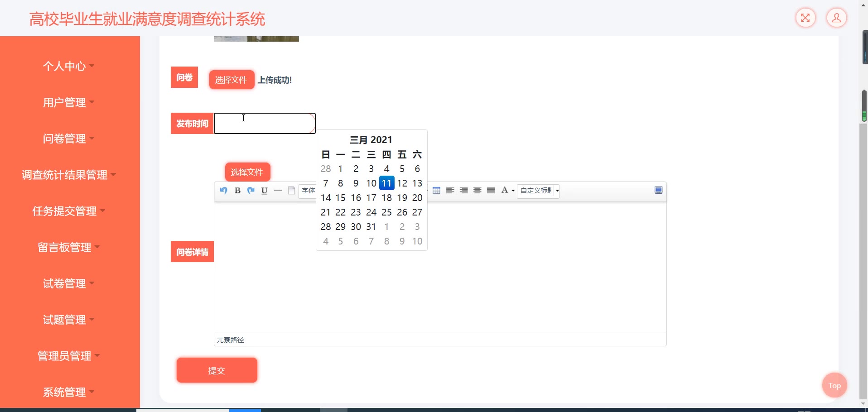Open the 试卷管理 sidebar section
Screen dimensions: 868x412
[69, 283]
